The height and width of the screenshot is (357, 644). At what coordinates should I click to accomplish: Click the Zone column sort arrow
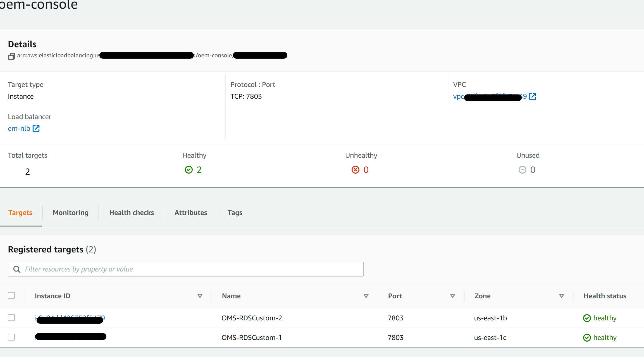tap(562, 296)
